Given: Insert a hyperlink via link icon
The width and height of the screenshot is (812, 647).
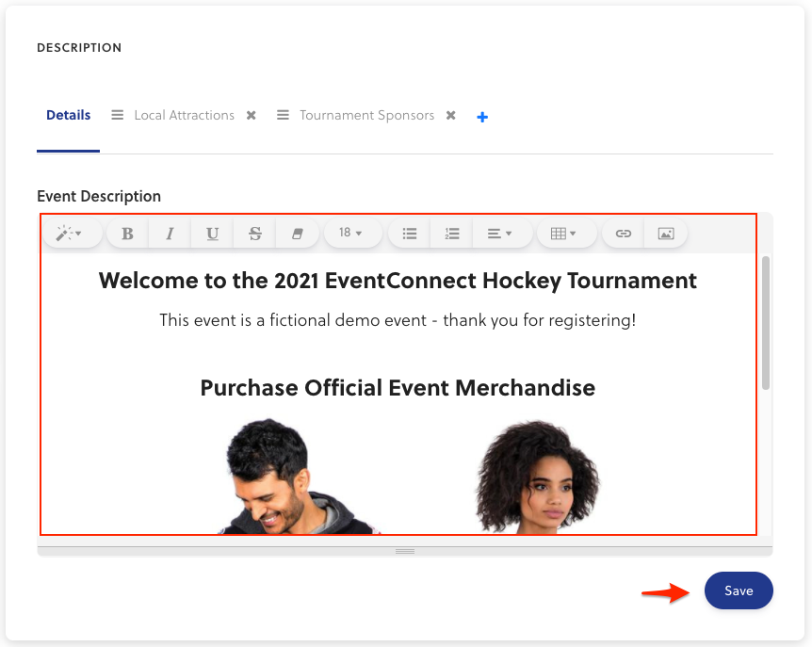Looking at the screenshot, I should point(624,234).
